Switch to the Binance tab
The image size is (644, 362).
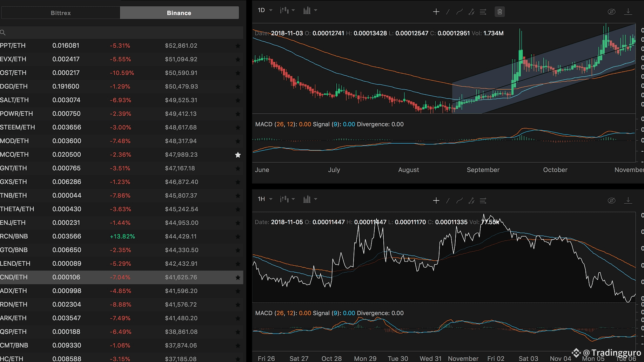179,13
